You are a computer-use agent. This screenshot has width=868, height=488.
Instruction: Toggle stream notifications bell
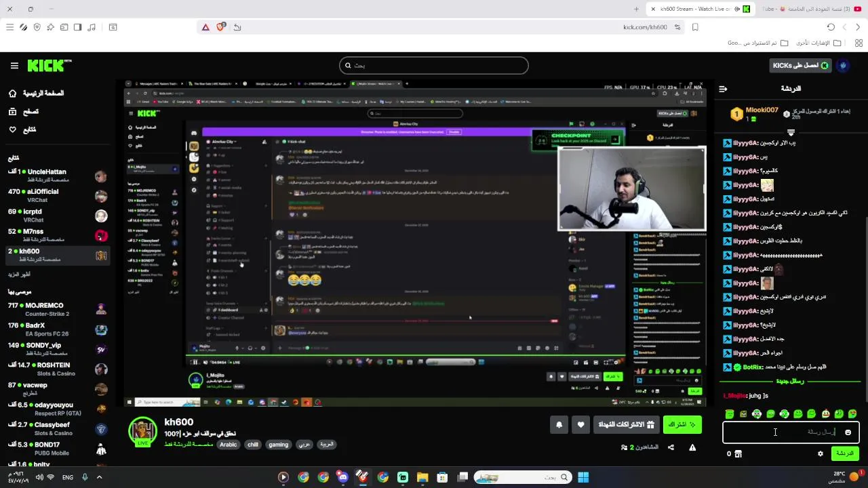point(559,424)
